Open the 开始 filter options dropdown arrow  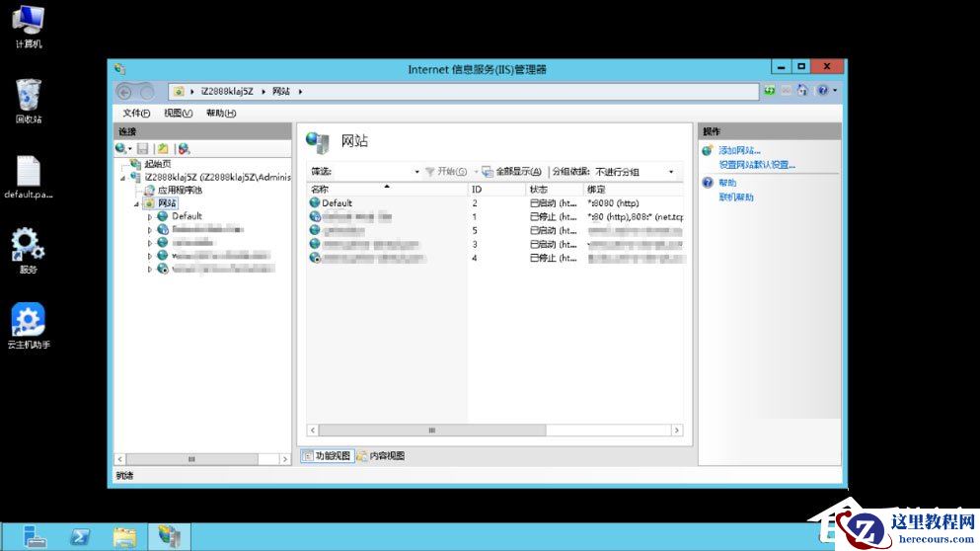[476, 172]
